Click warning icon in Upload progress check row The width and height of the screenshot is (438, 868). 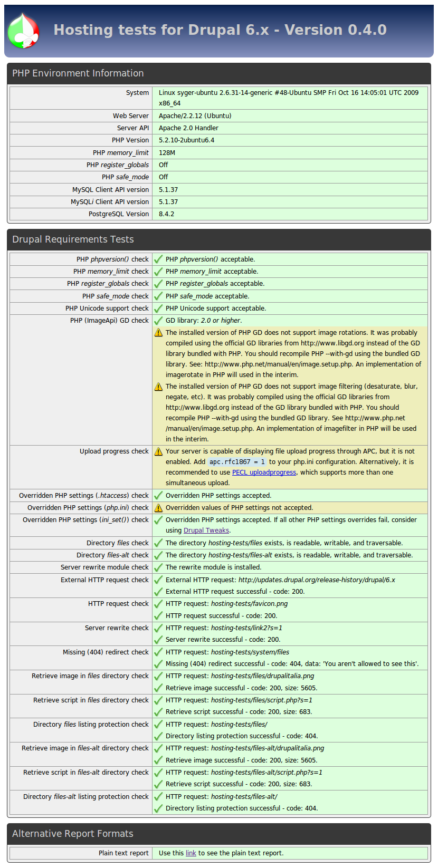pyautogui.click(x=158, y=451)
